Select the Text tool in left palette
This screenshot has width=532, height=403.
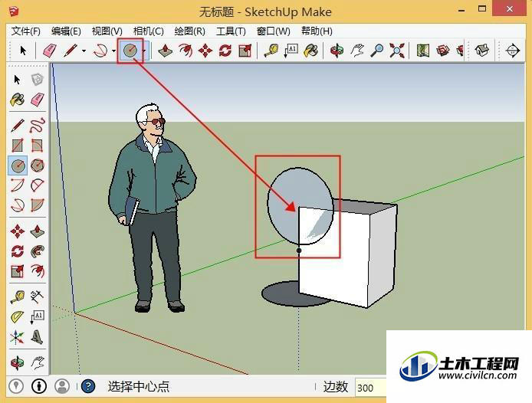point(38,317)
